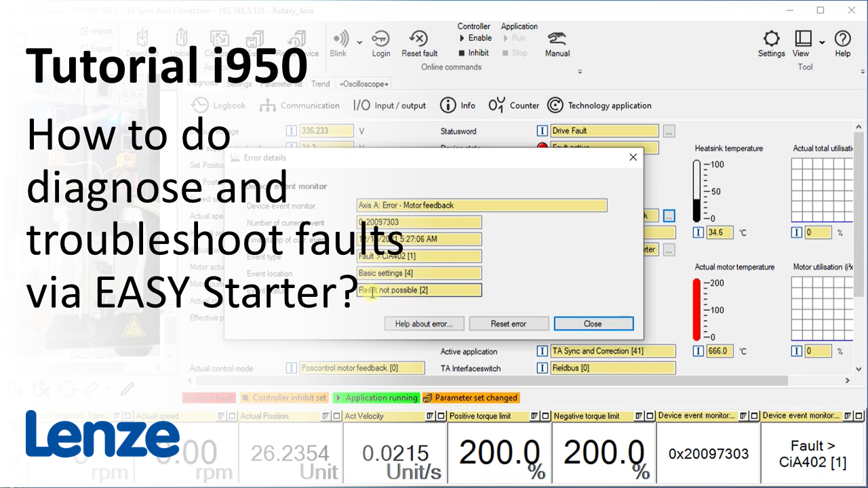Login to the drive
The image size is (868, 488).
point(381,41)
